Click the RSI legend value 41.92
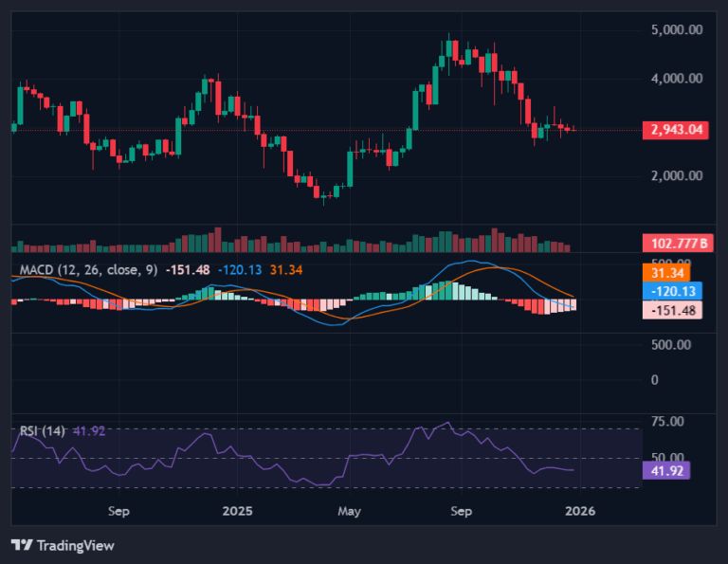The height and width of the screenshot is (564, 728). [x=90, y=431]
